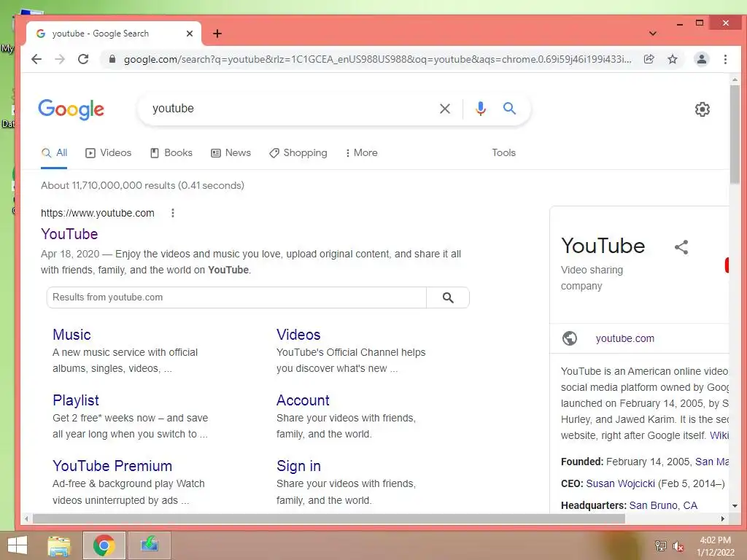
Task: Open youtube.com link in knowledge panel
Action: [624, 338]
